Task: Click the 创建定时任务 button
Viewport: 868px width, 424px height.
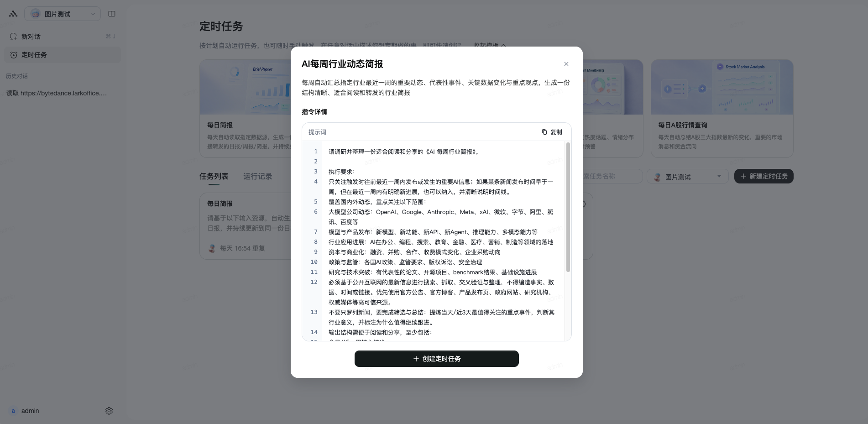Action: coord(437,359)
